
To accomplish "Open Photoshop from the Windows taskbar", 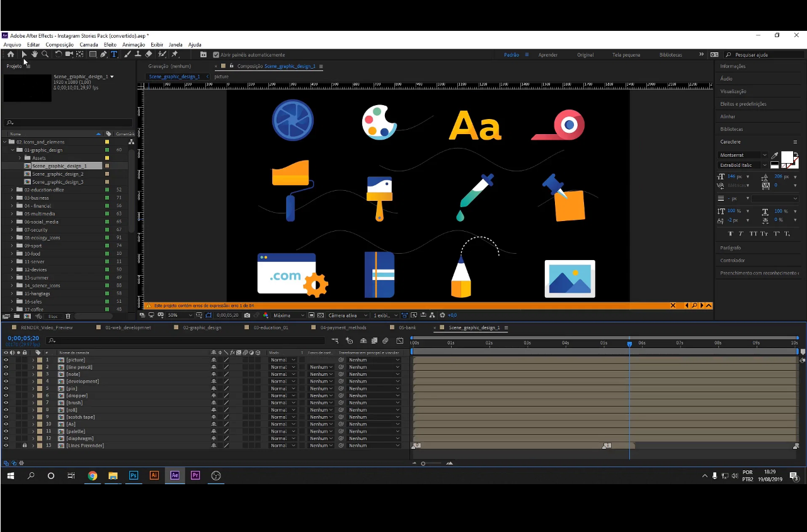I will 134,475.
